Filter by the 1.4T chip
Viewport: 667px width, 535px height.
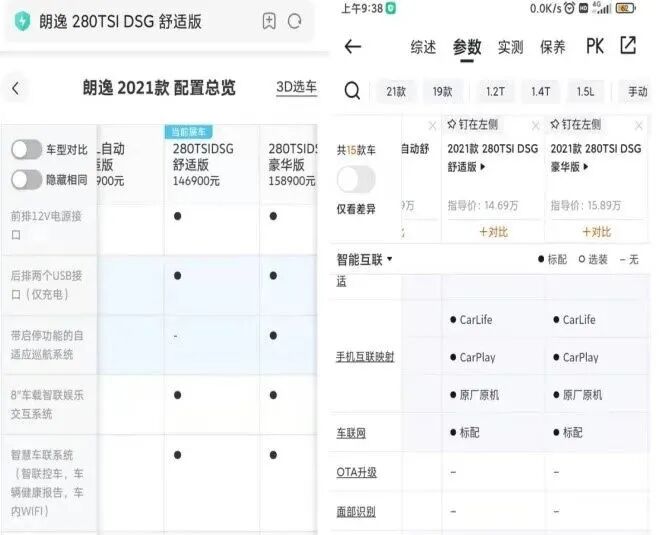[x=540, y=91]
